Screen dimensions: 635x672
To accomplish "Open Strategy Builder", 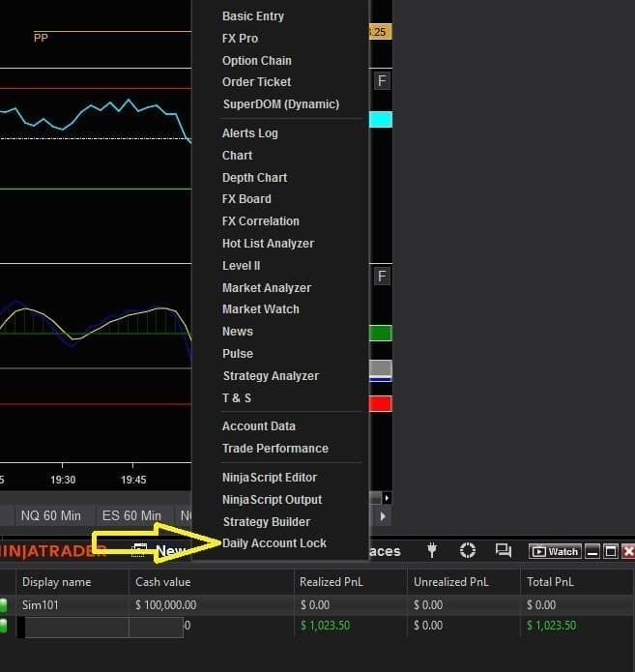I will coord(267,522).
